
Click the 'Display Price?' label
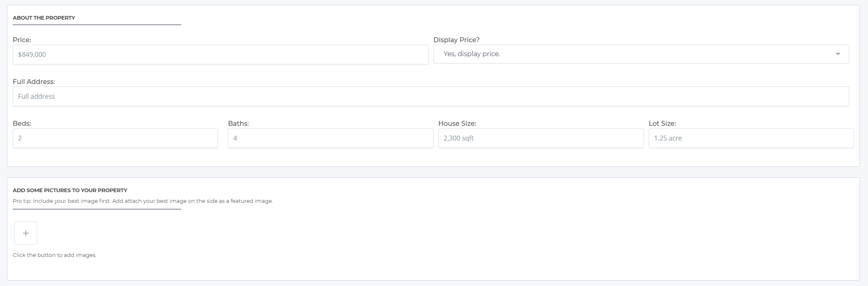click(457, 40)
